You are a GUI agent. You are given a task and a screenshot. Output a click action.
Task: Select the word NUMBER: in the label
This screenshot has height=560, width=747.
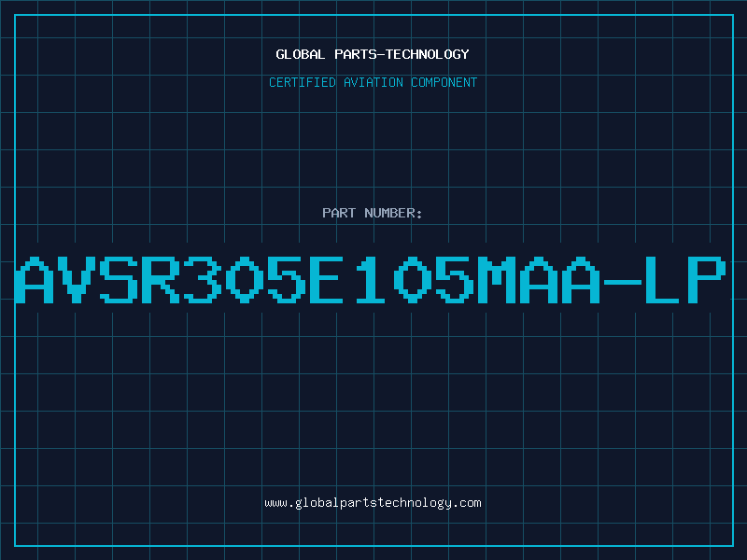[393, 213]
